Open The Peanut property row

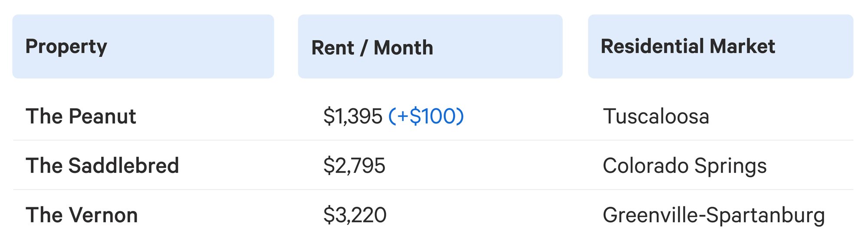click(433, 116)
